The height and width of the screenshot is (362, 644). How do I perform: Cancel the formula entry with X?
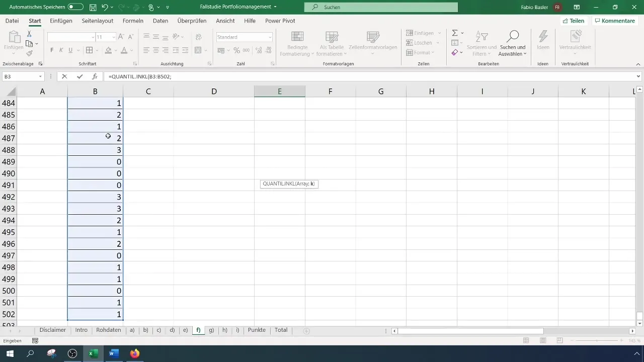[x=64, y=76]
